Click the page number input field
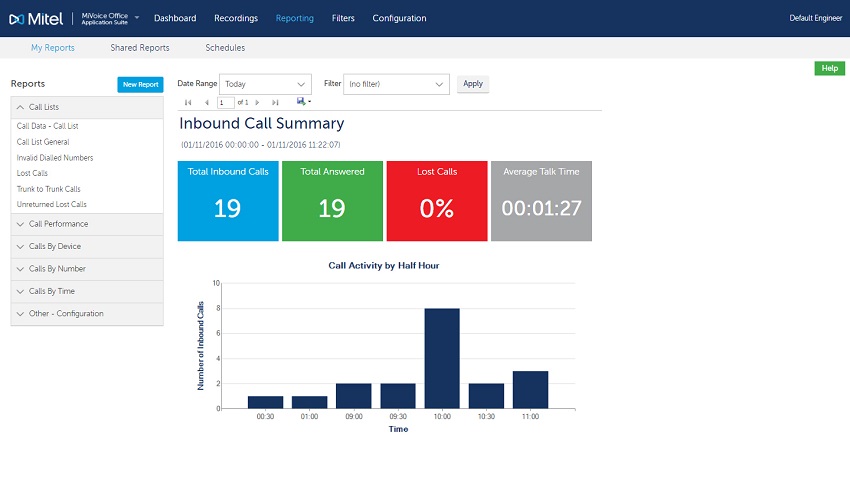Screen dimensions: 850x478 (x=226, y=102)
